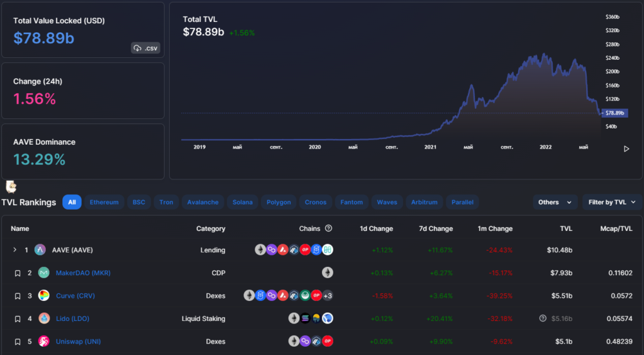The height and width of the screenshot is (355, 644).
Task: Click the MakerDAO logo icon
Action: (x=43, y=273)
